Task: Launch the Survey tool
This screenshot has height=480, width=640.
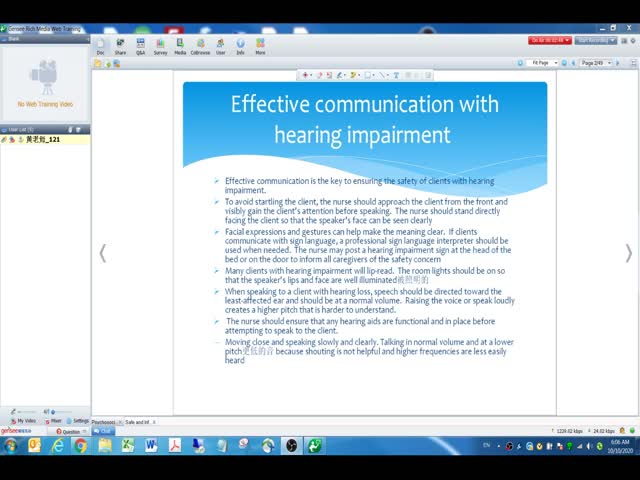Action: 160,46
